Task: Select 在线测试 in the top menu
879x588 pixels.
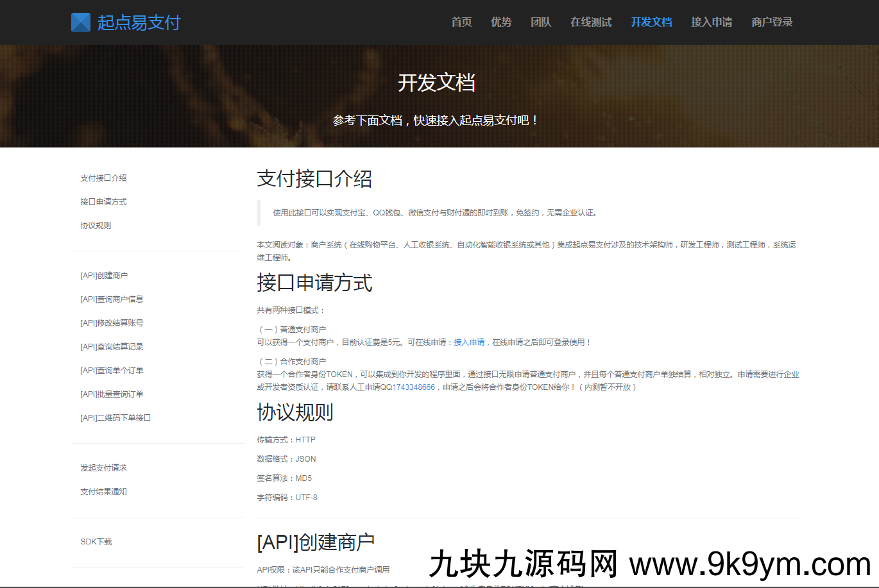Action: [x=591, y=22]
